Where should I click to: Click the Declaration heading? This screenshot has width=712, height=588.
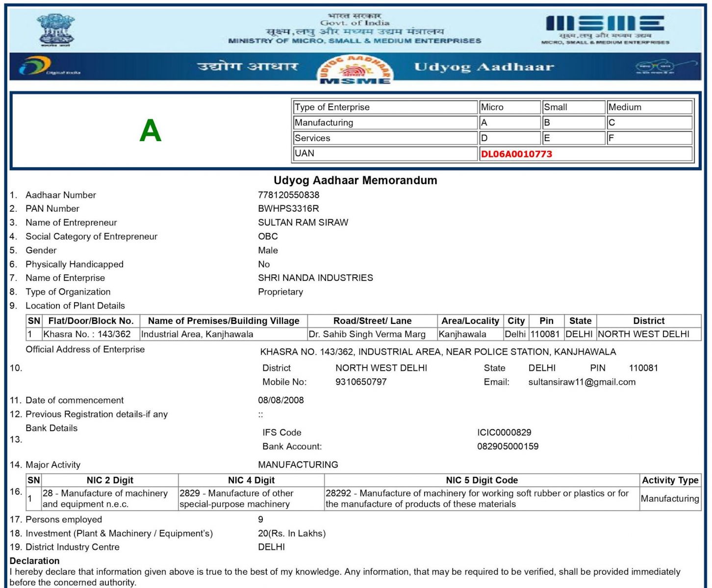[x=34, y=561]
